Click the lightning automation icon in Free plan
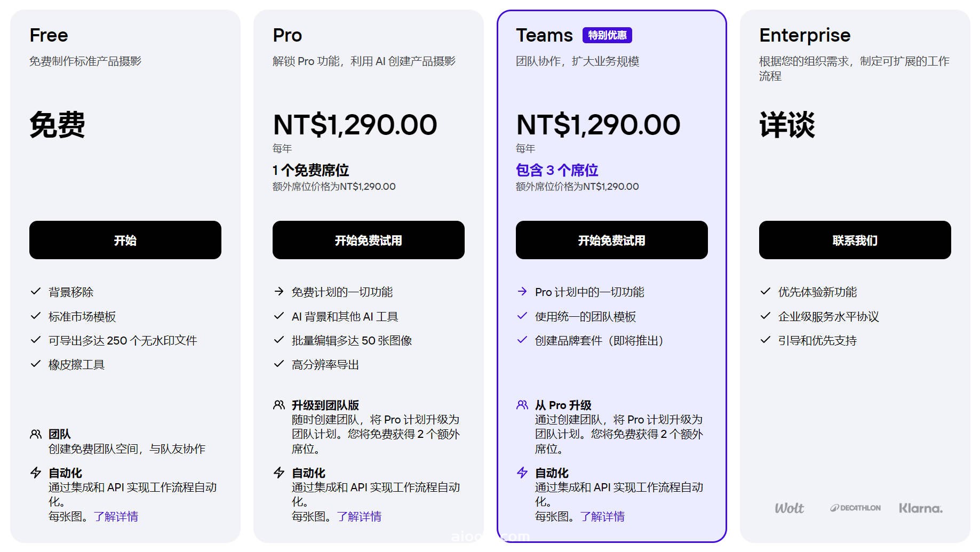 36,473
